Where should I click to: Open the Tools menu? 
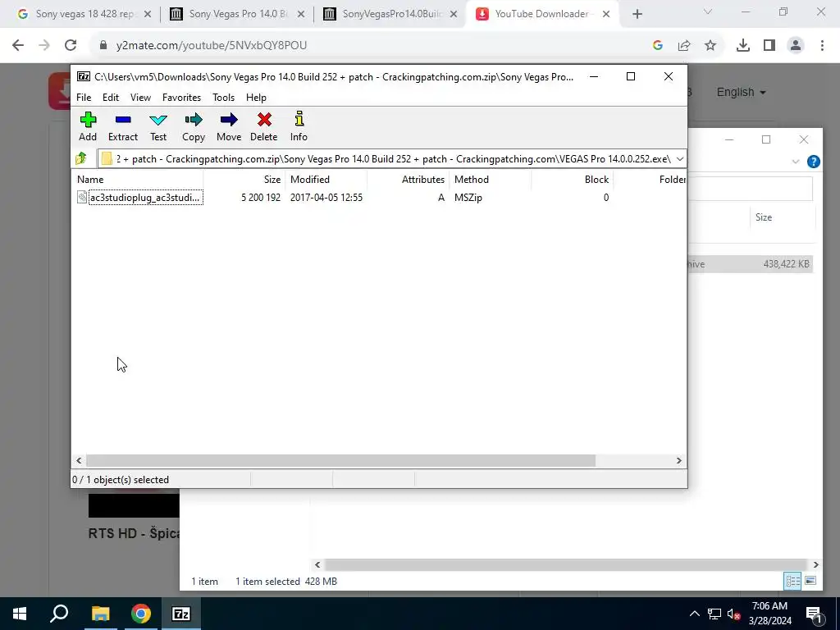pos(223,98)
